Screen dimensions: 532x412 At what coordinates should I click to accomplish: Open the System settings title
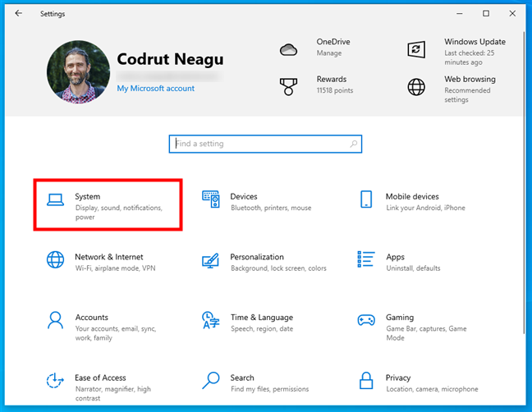(x=88, y=197)
